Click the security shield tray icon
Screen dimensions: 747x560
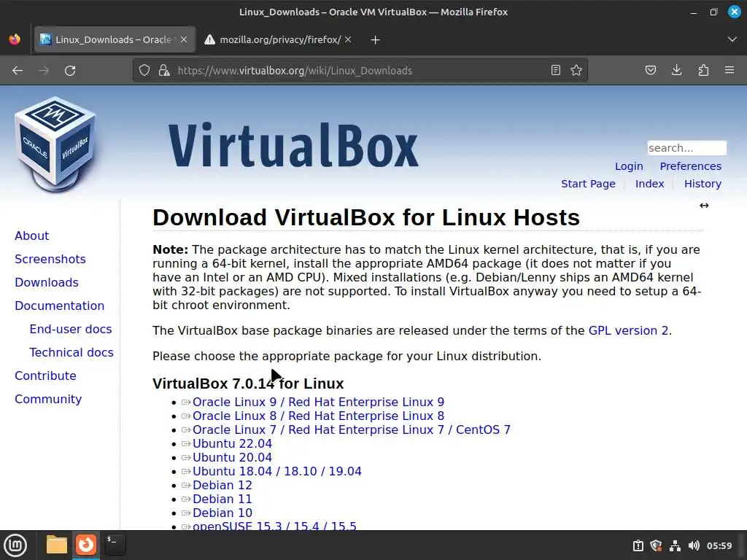tap(656, 545)
